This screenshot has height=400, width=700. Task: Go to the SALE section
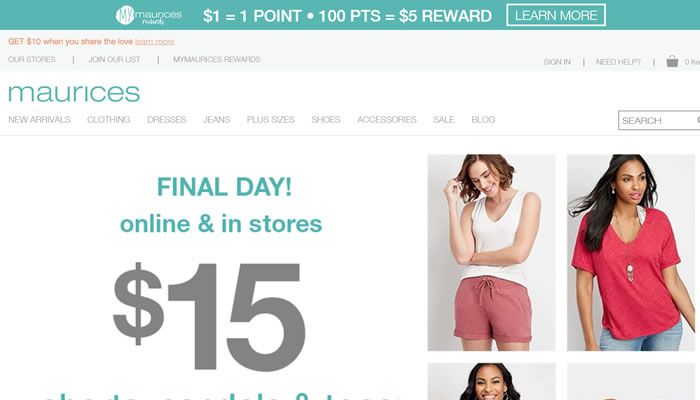444,120
